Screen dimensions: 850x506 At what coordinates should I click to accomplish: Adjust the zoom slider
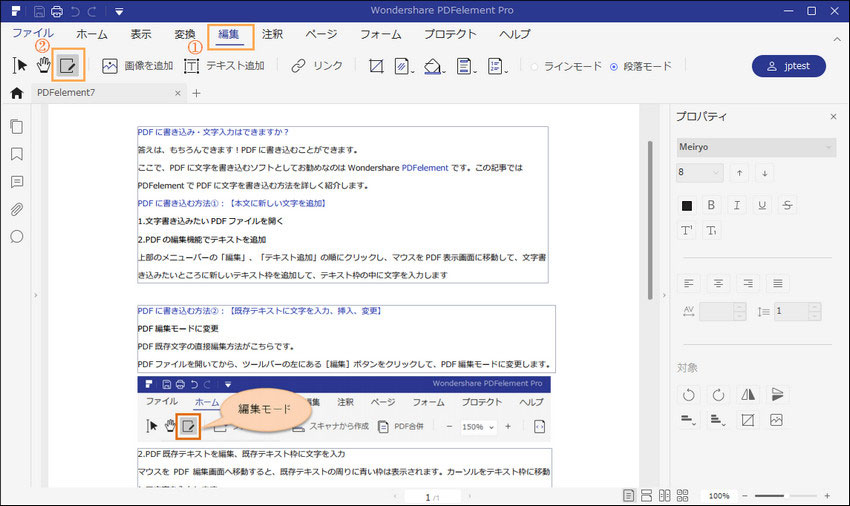click(785, 496)
